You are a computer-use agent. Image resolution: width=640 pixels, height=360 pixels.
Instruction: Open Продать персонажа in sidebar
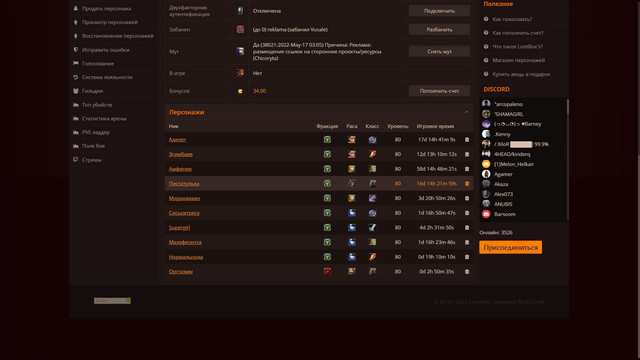107,9
